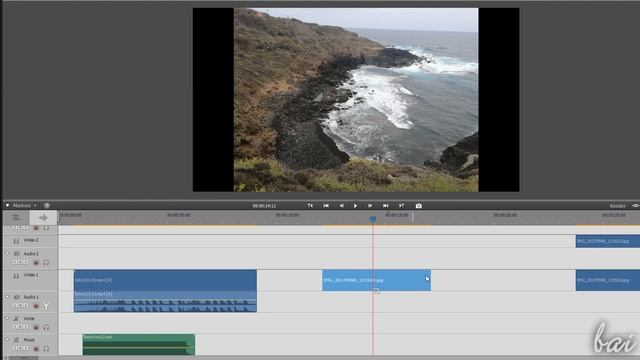
Task: Click the Audio 1 speaker icon
Action: pyautogui.click(x=17, y=297)
